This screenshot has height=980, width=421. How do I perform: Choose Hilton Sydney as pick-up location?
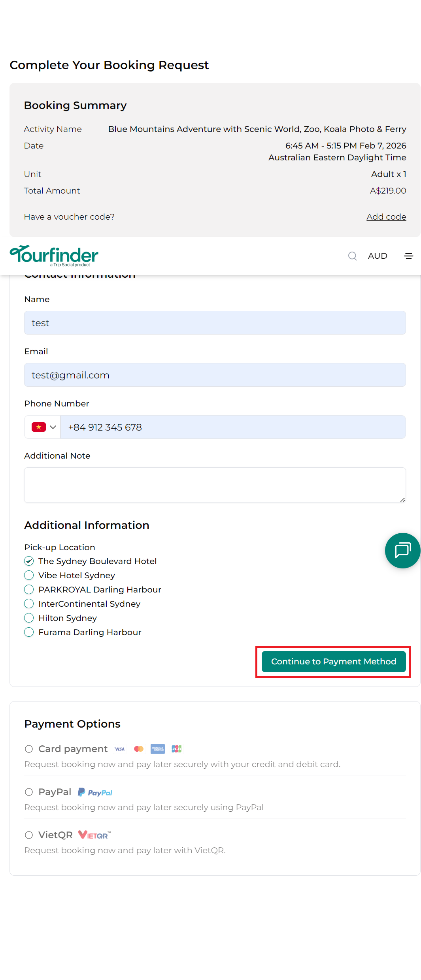click(29, 618)
